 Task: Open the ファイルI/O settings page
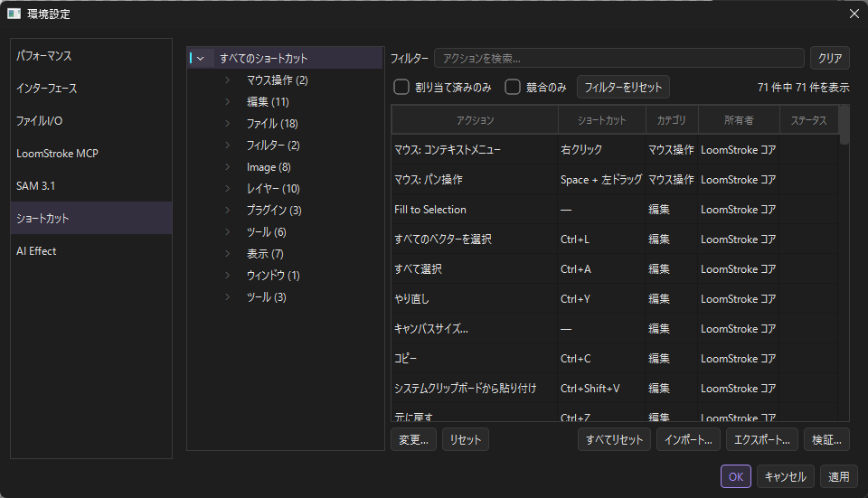(x=91, y=120)
